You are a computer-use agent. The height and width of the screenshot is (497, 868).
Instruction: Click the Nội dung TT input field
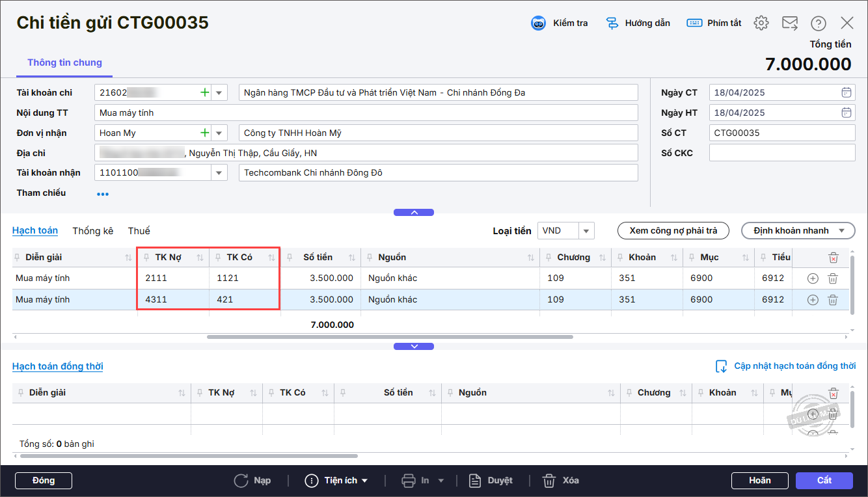[x=366, y=113]
